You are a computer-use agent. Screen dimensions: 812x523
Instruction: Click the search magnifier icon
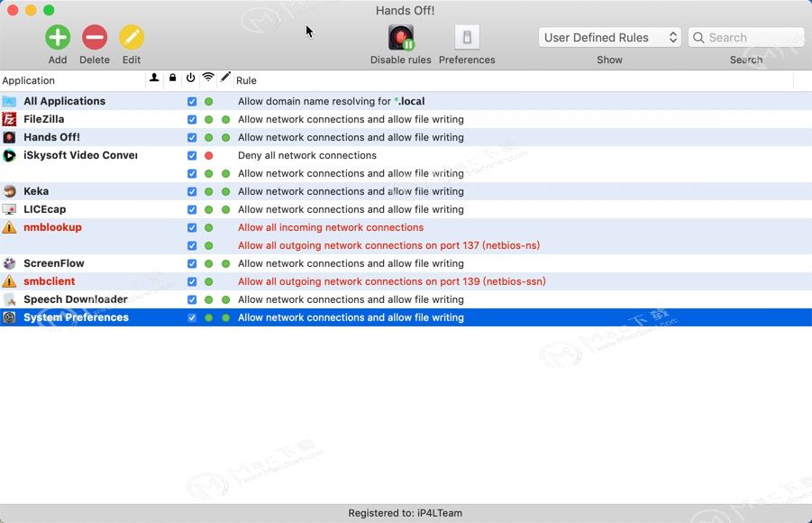(698, 38)
